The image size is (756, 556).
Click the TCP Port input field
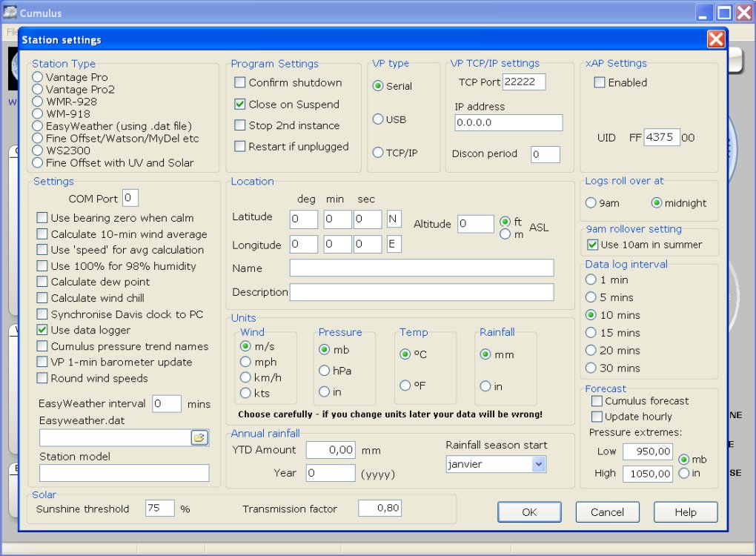click(x=523, y=82)
